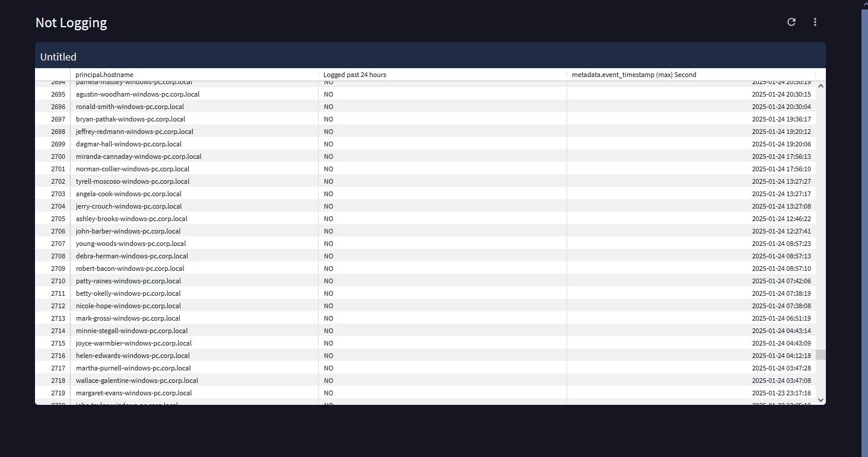This screenshot has width=868, height=457.
Task: Sort by metadata.event_timestamp (max) Second header
Action: (634, 75)
